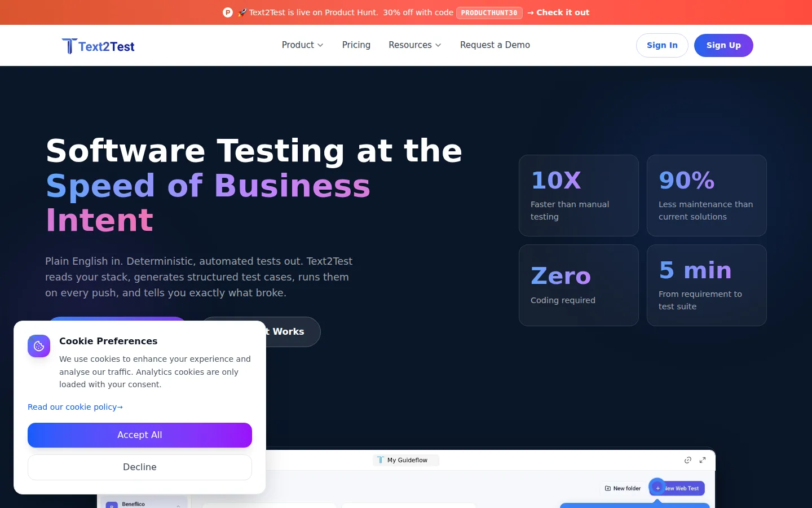Screen dimensions: 812x508
Task: Click the '90% Less maintenance' stat card
Action: [707, 195]
